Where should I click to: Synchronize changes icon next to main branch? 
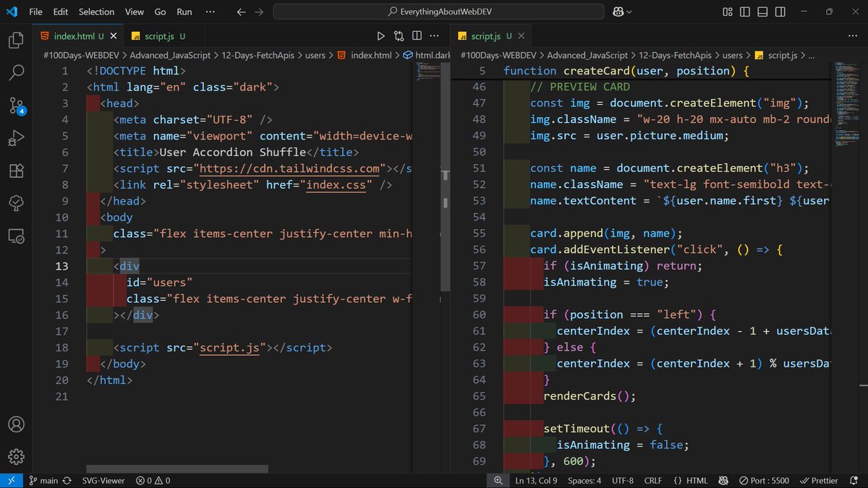click(67, 480)
